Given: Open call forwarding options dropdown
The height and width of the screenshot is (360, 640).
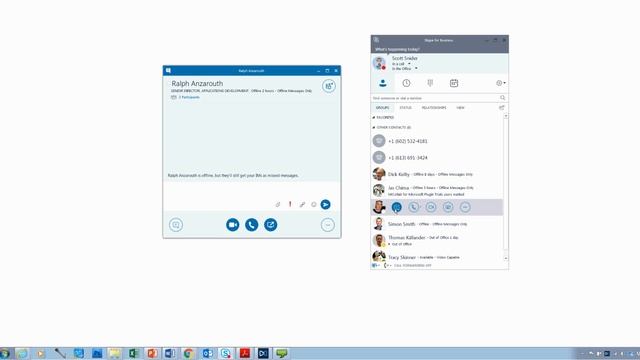Looking at the screenshot, I should click(x=387, y=265).
